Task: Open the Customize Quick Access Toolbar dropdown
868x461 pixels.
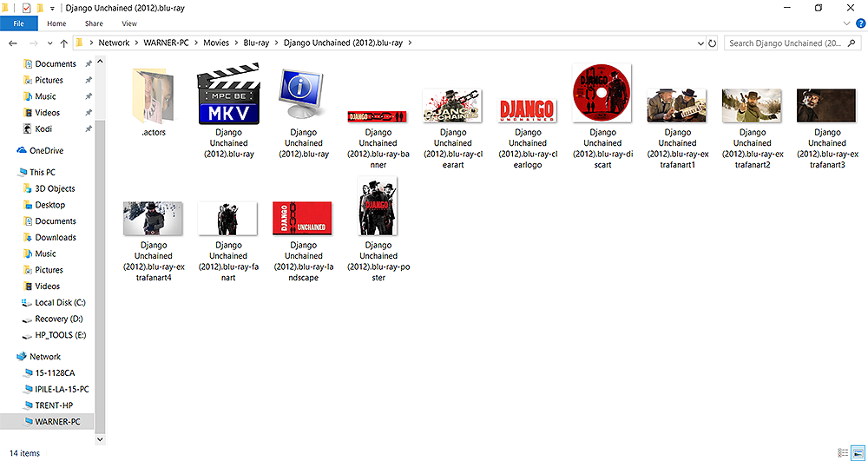Action: point(52,9)
